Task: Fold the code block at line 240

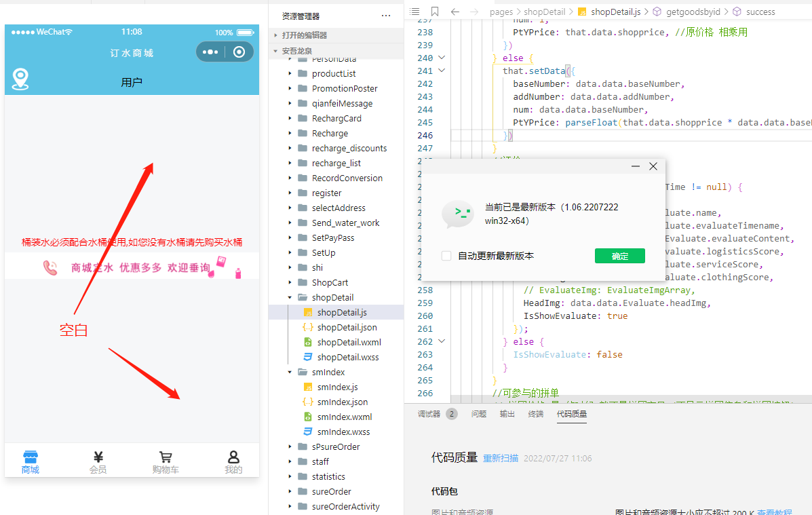Action: pos(442,58)
